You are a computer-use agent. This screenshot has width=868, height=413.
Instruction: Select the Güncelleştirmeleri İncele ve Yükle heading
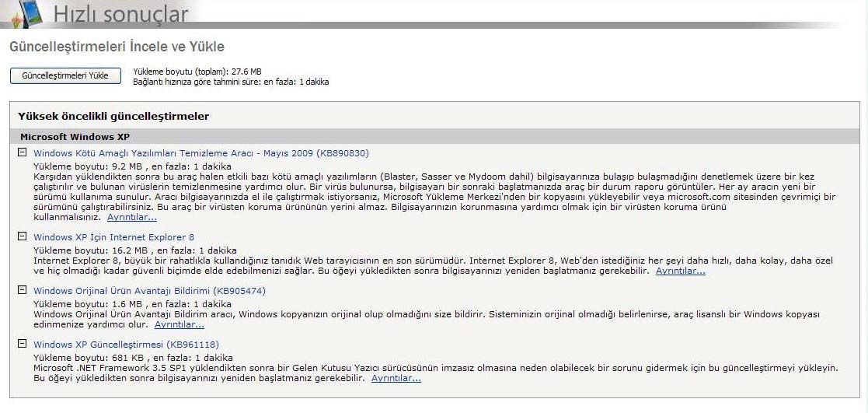coord(117,47)
